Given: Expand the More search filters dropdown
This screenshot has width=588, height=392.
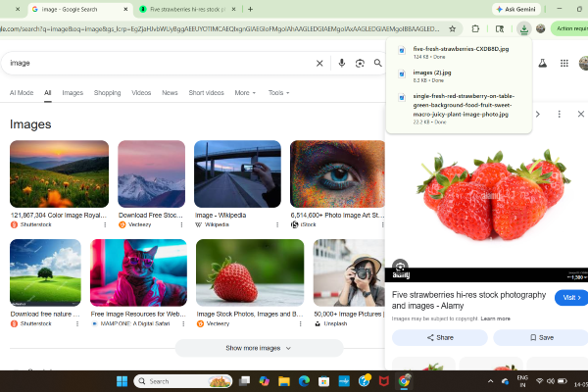Looking at the screenshot, I should 245,93.
